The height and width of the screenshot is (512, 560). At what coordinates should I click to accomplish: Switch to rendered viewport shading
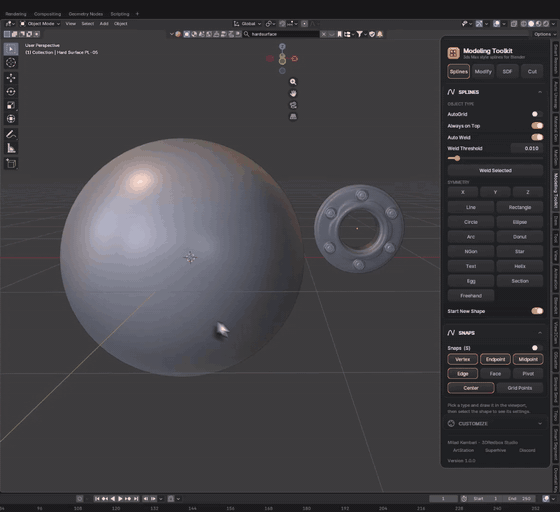(546, 24)
